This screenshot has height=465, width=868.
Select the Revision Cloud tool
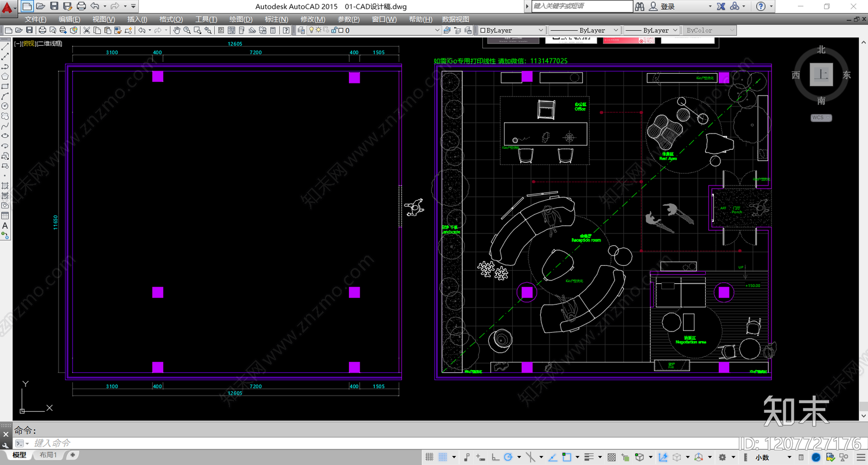(5, 116)
